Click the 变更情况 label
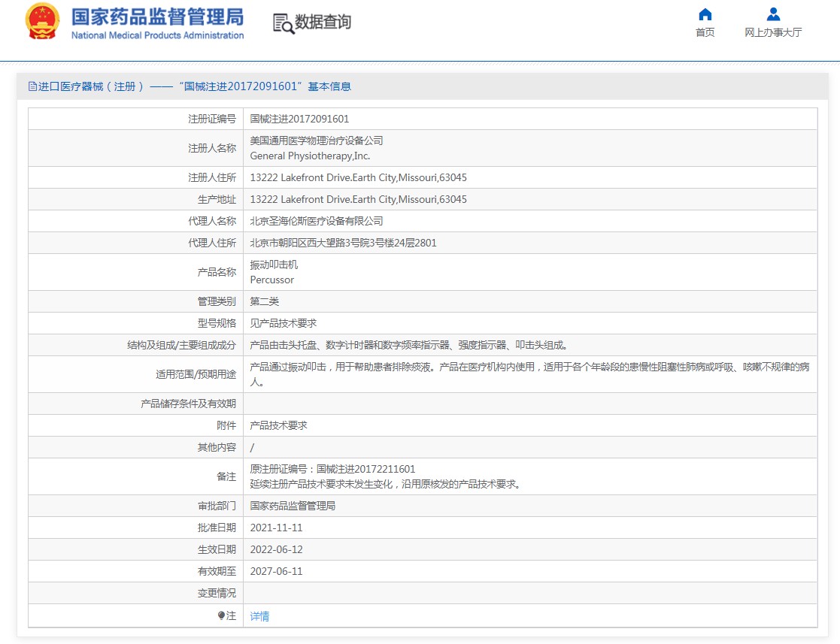This screenshot has height=644, width=840. pos(217,593)
